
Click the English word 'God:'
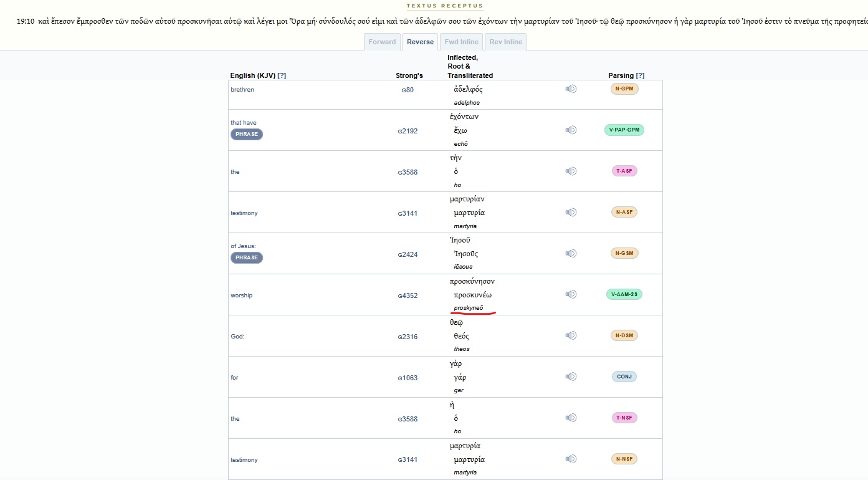237,337
